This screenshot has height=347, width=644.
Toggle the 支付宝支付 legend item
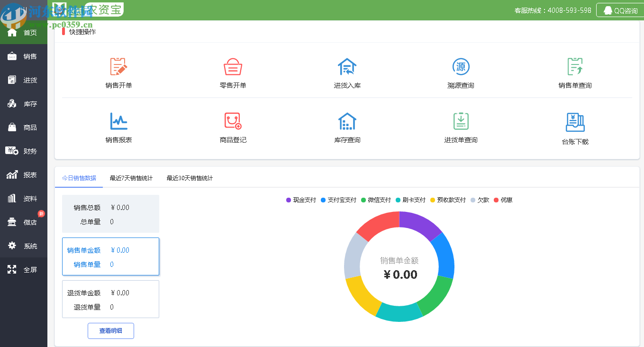338,200
